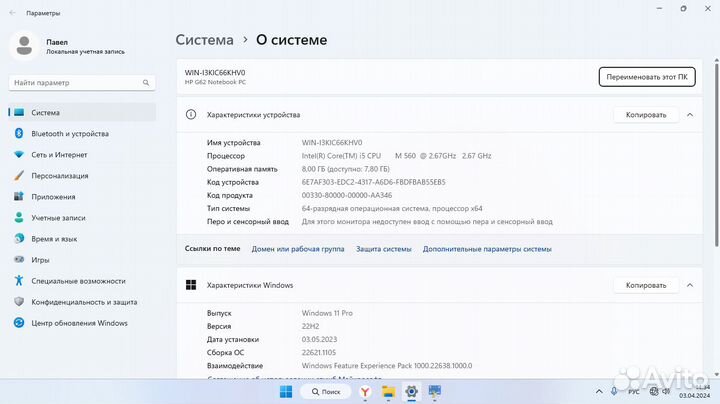Select the Сборка ОС value 22621.1105

[x=319, y=353]
